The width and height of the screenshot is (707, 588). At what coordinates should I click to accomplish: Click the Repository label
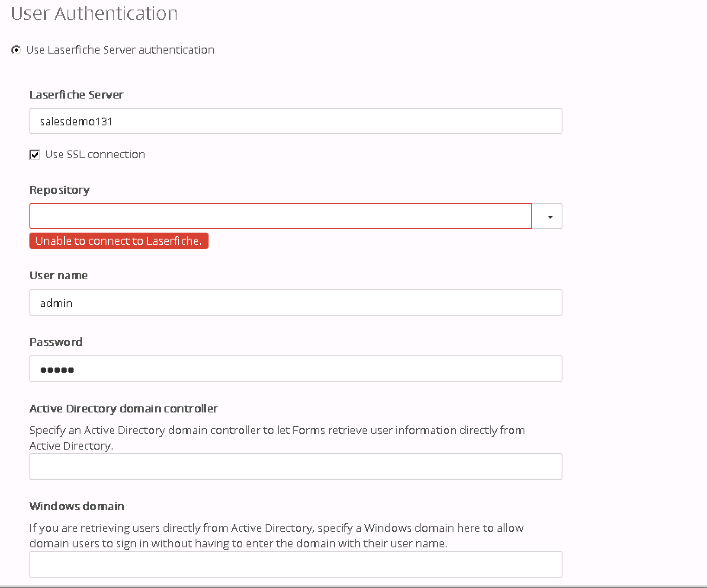[x=60, y=190]
